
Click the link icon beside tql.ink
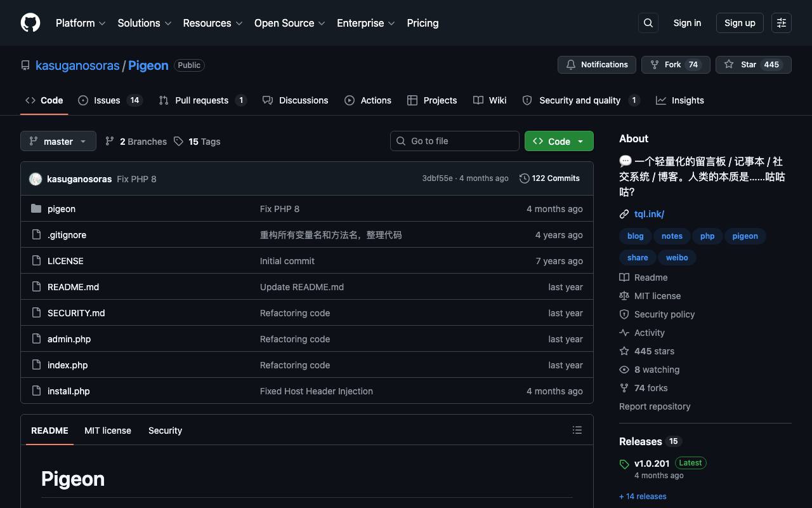click(x=624, y=214)
